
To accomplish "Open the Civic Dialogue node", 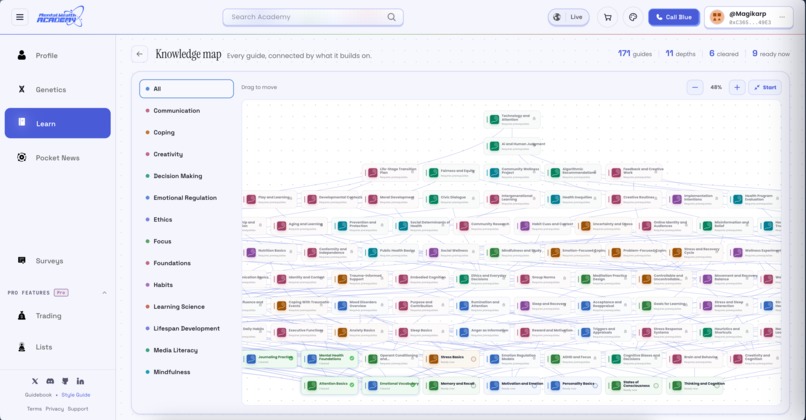I will point(452,199).
